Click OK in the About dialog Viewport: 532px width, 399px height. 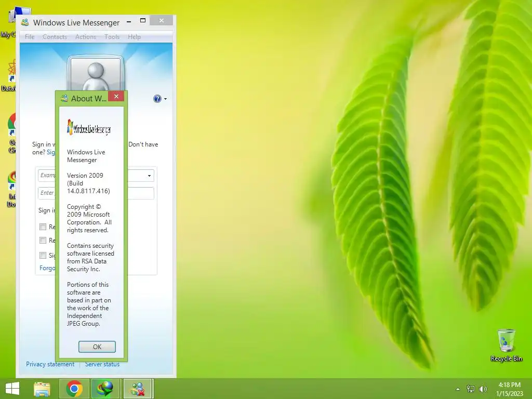point(97,347)
